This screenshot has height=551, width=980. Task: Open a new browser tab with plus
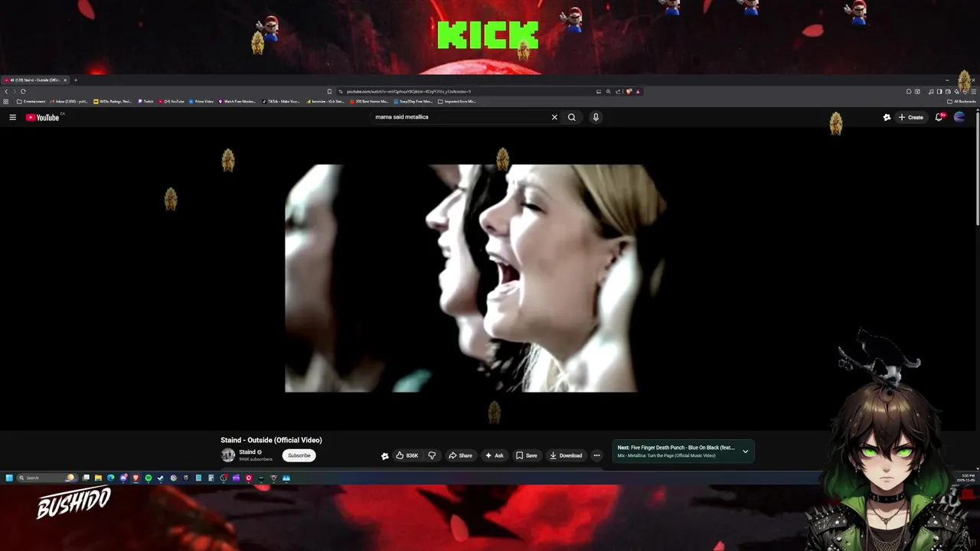pos(75,80)
